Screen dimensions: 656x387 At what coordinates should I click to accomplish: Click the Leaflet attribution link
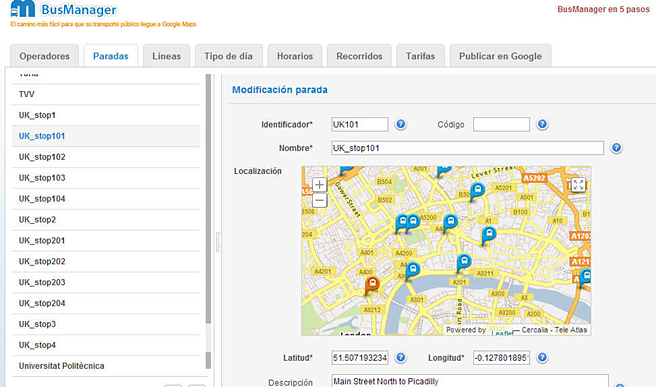click(x=502, y=333)
